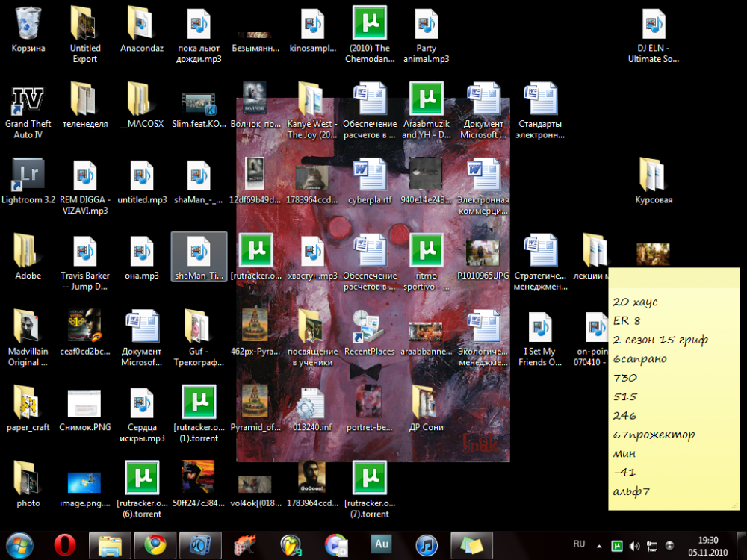Open the volume speaker tray icon
Image resolution: width=747 pixels, height=560 pixels.
tap(634, 546)
